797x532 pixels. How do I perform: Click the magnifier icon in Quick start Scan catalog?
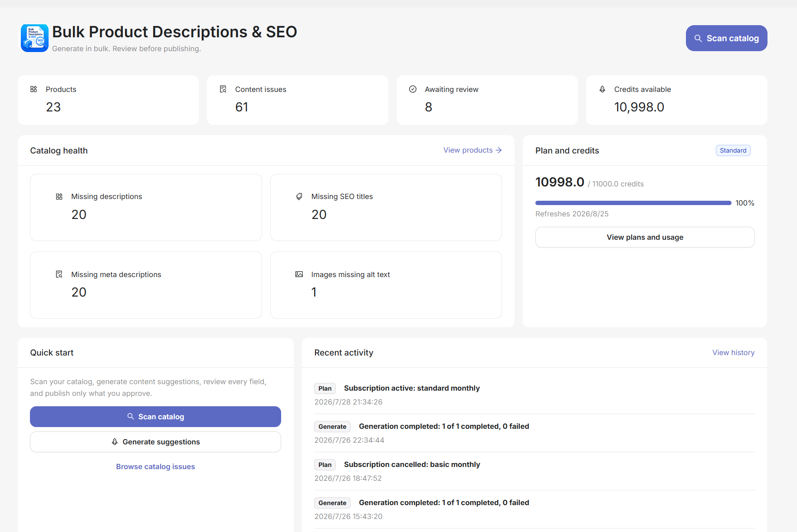[130, 416]
